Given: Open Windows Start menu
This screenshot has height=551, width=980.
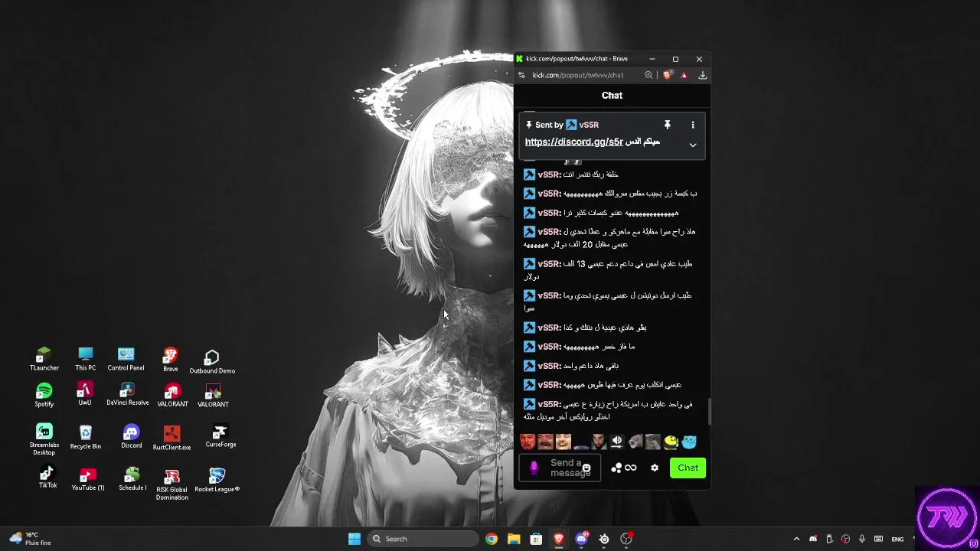Looking at the screenshot, I should tap(354, 539).
